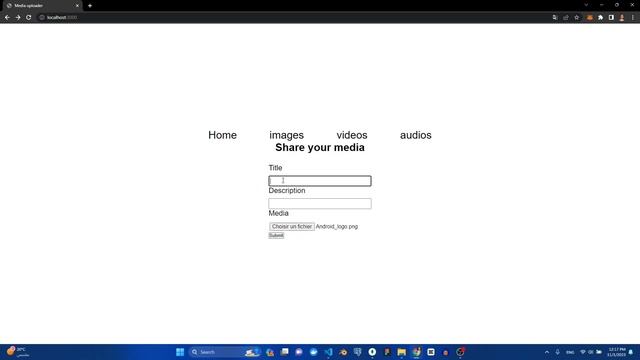
Task: Open the videos page
Action: point(352,135)
